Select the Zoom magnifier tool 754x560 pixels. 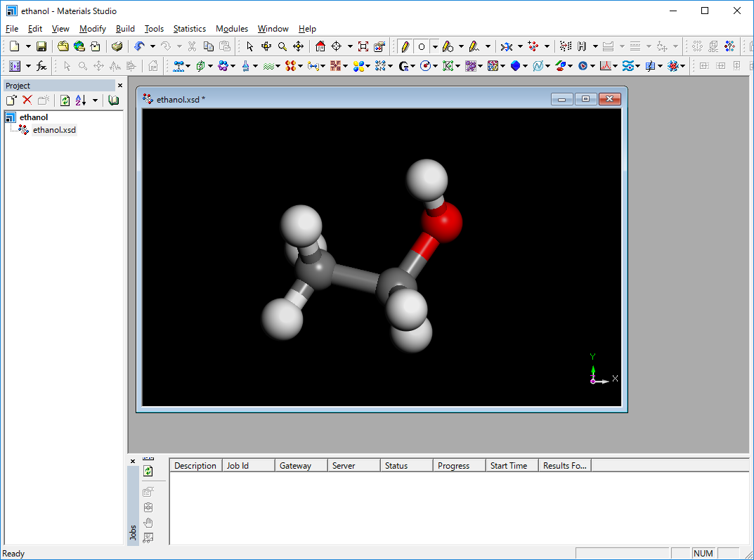point(282,46)
